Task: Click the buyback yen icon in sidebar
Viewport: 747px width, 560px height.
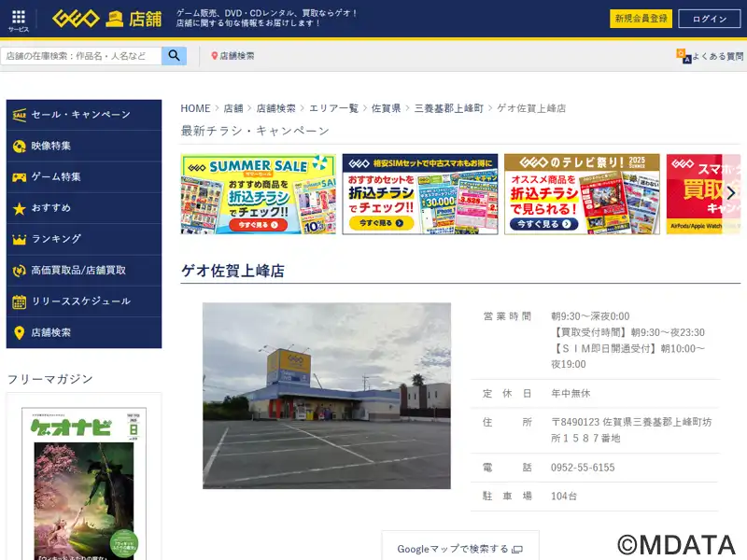Action: [19, 271]
